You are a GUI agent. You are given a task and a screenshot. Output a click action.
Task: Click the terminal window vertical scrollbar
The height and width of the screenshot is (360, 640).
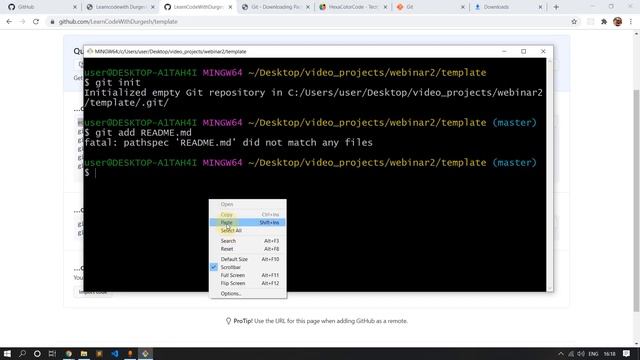click(549, 175)
